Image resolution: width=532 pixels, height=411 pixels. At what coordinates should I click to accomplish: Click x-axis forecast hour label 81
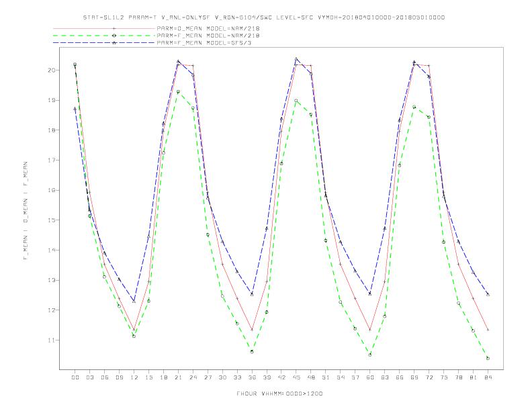(x=474, y=377)
